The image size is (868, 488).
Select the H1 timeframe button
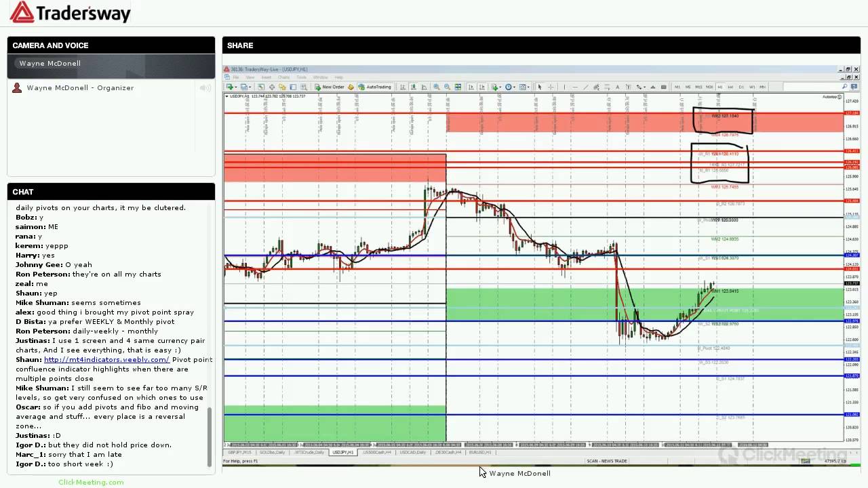[x=719, y=87]
